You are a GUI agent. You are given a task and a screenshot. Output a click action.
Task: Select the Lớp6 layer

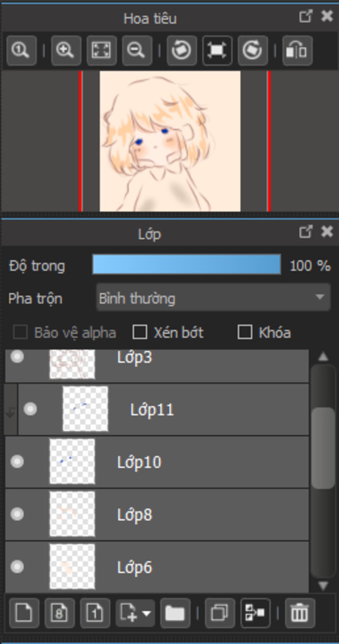(x=199, y=567)
